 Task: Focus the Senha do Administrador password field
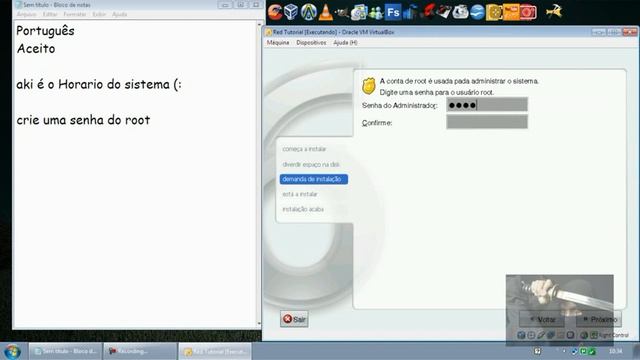[x=487, y=105]
